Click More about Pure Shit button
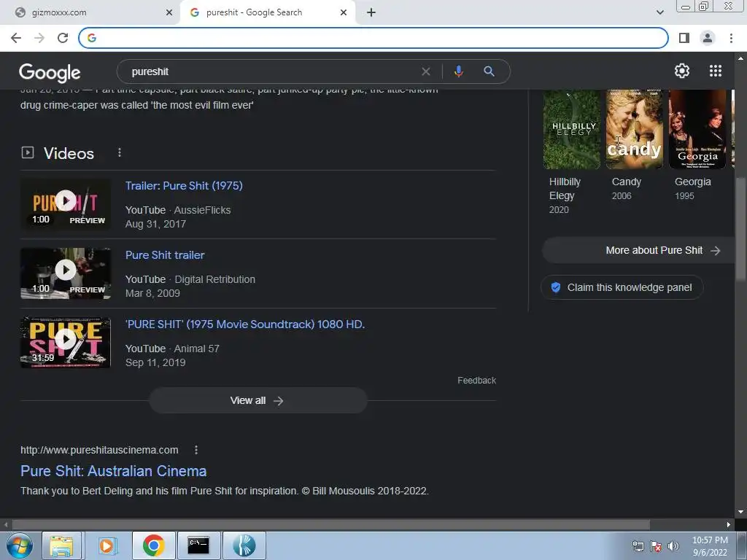 [638, 251]
